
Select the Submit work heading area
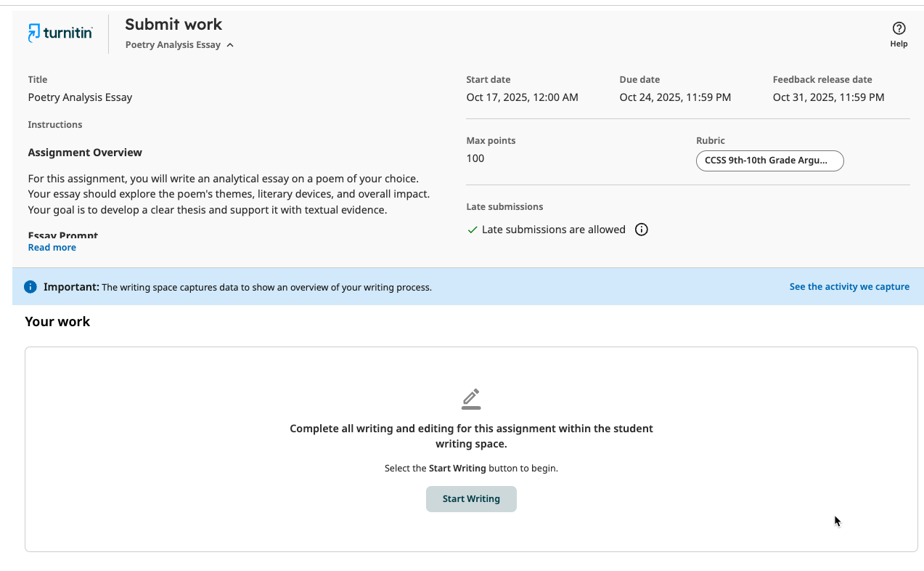(173, 24)
